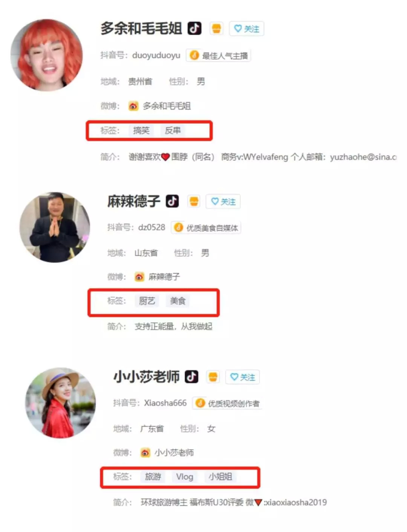
Task: Open the red-haired avatar of 多余和毛毛姐
Action: click(47, 55)
